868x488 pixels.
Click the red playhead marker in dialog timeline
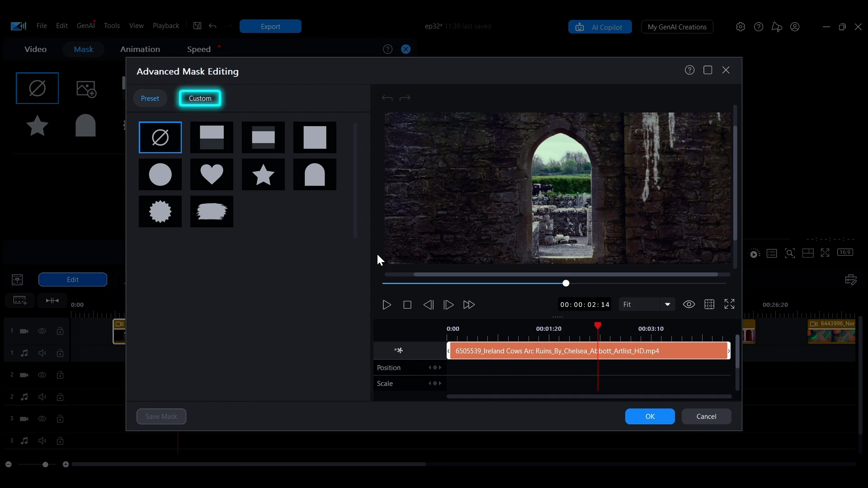(598, 325)
